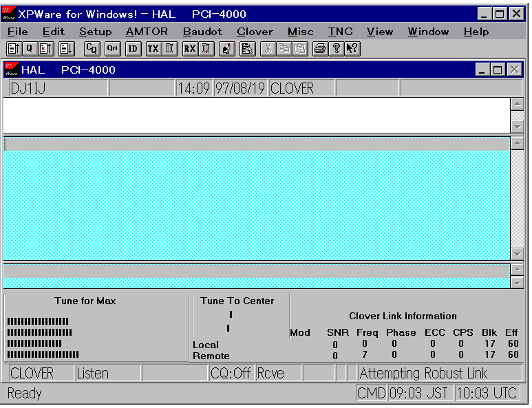Click the 09:03 JST clock

point(419,393)
